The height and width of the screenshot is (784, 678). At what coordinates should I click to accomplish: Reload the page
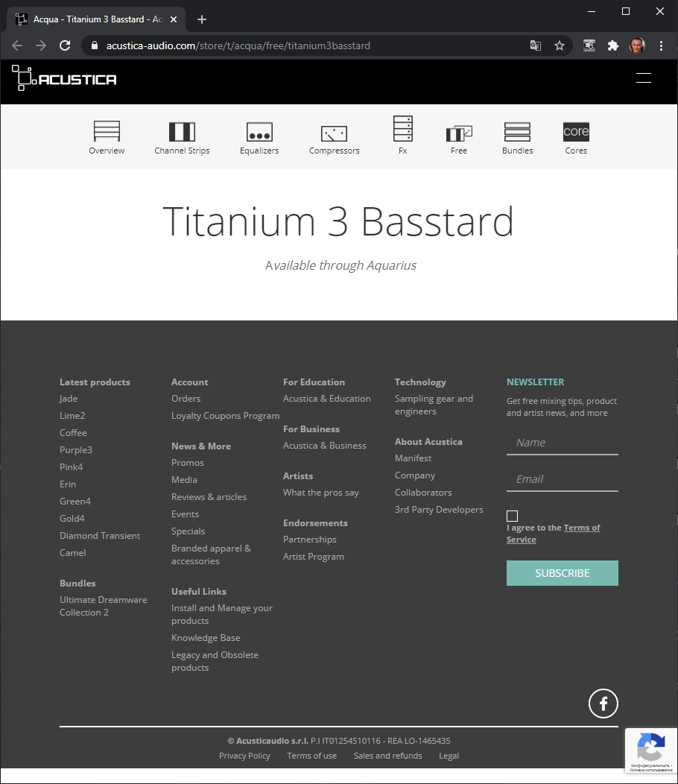pyautogui.click(x=65, y=45)
